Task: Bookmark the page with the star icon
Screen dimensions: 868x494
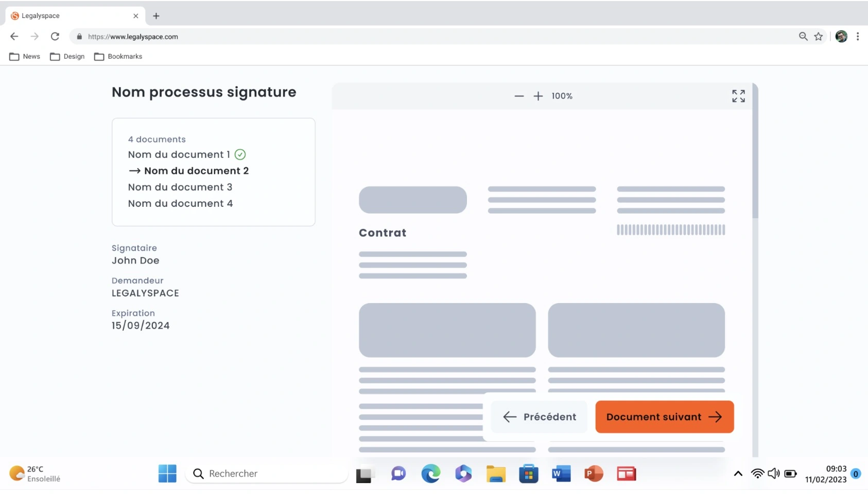Action: [818, 36]
